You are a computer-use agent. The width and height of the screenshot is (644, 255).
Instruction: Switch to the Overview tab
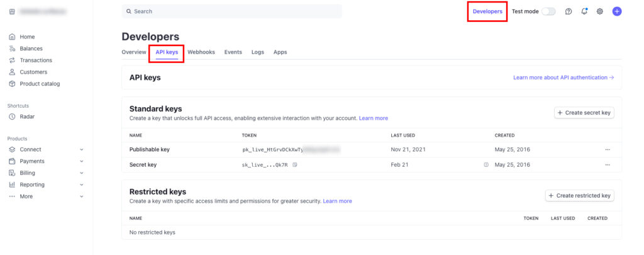[x=134, y=52]
